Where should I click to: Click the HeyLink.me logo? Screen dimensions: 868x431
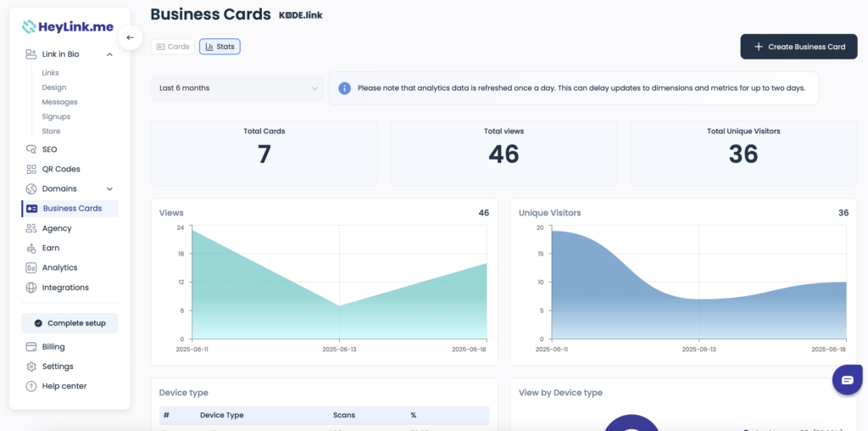coord(68,26)
